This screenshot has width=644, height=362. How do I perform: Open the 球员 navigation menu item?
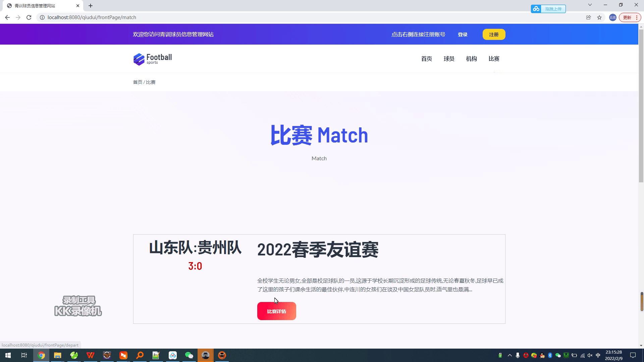(x=449, y=59)
